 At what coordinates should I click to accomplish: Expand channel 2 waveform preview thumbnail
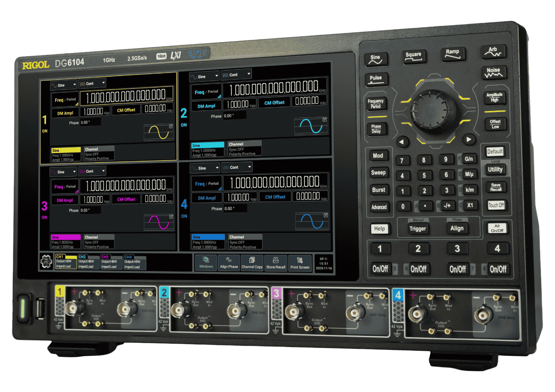click(x=311, y=126)
